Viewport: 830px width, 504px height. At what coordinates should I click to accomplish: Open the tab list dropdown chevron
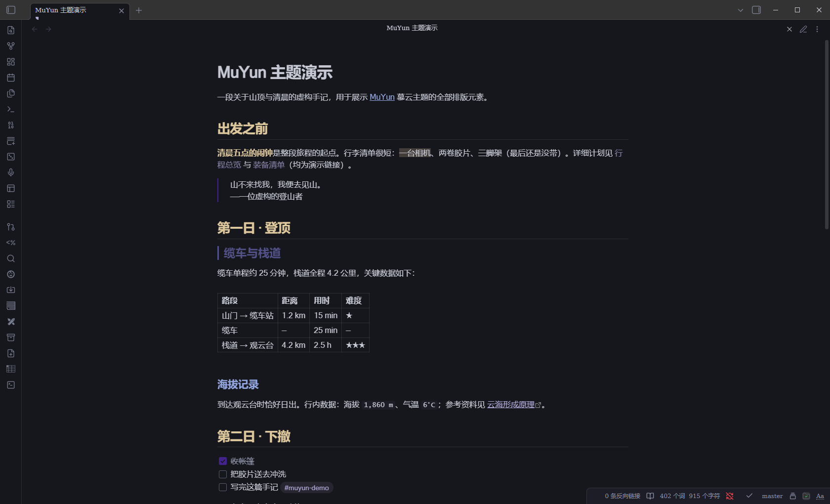pos(741,10)
